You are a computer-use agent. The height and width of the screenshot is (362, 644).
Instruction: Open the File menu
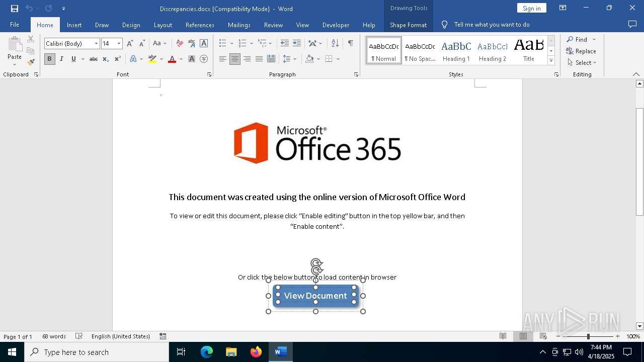(x=15, y=25)
